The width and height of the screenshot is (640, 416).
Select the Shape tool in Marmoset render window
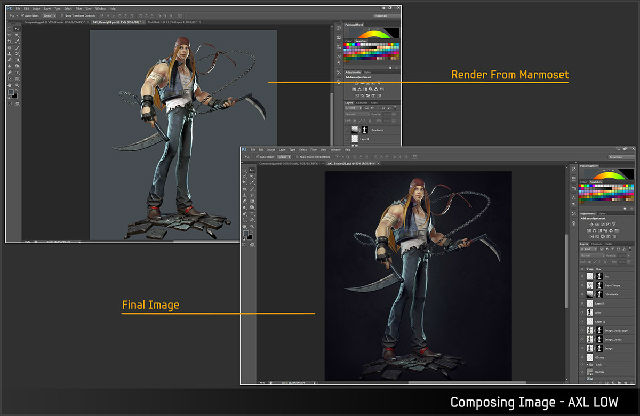(17, 78)
